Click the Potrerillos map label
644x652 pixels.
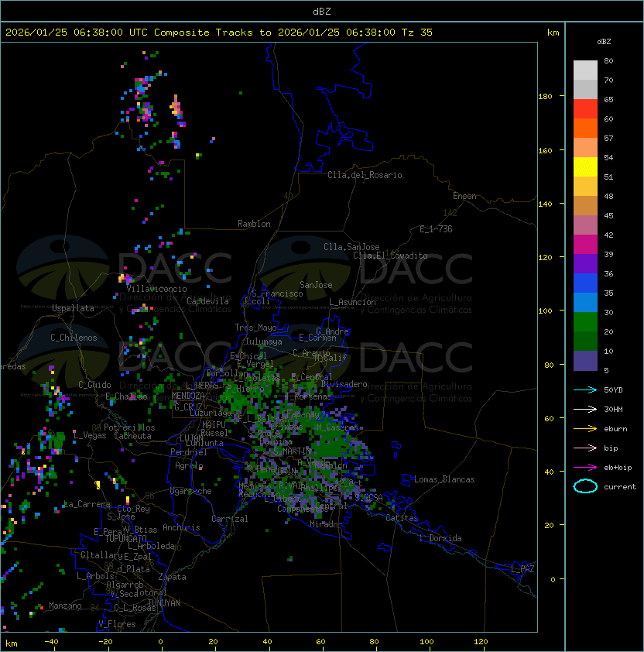click(129, 427)
